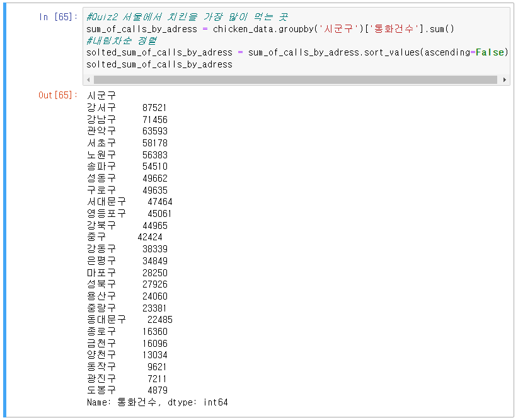Image resolution: width=518 pixels, height=420 pixels.
Task: Click the value 42424
Action: pyautogui.click(x=150, y=237)
